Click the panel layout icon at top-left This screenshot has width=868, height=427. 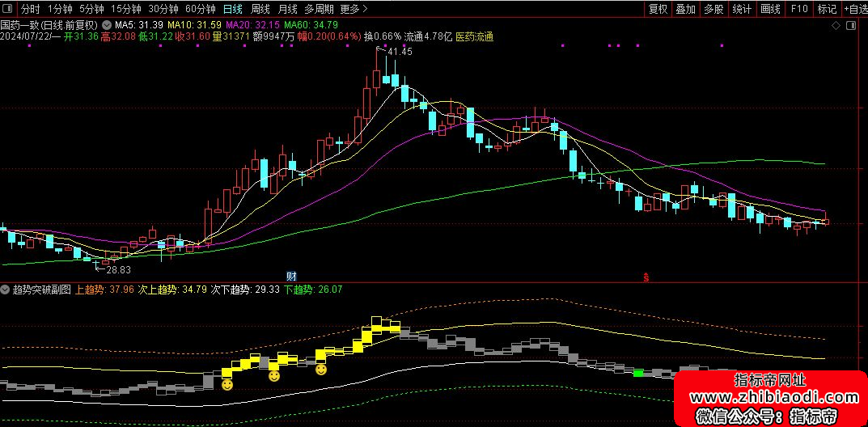tap(8, 10)
